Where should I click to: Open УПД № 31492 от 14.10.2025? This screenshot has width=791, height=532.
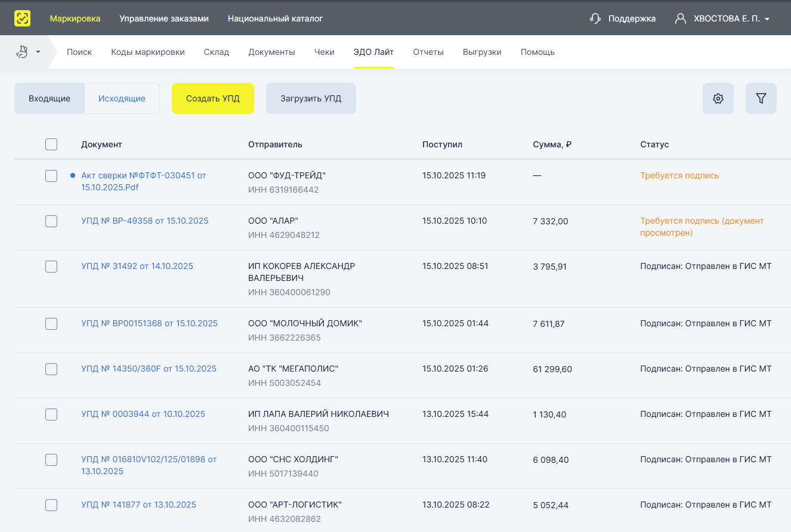pyautogui.click(x=137, y=266)
